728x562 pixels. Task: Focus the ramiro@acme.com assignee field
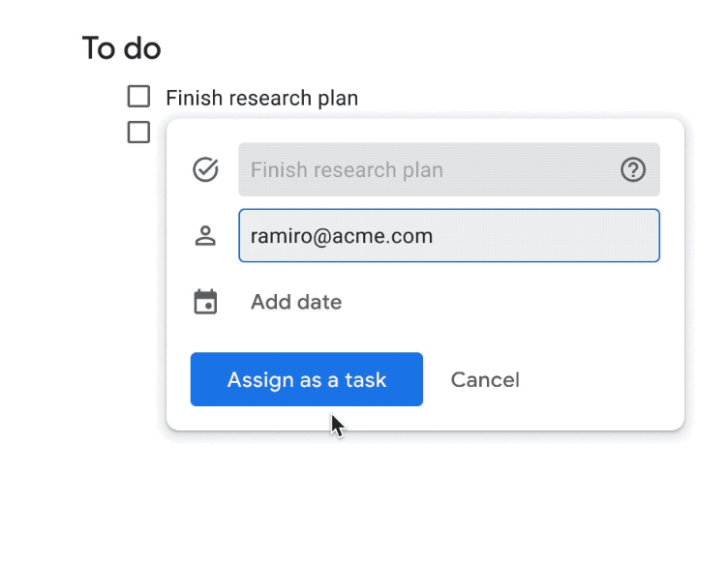449,236
